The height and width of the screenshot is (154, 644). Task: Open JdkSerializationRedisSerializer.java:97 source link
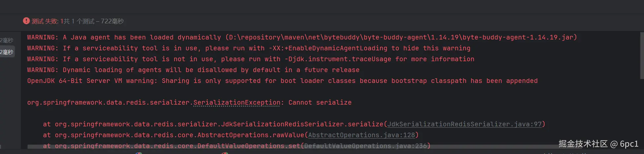(465, 124)
